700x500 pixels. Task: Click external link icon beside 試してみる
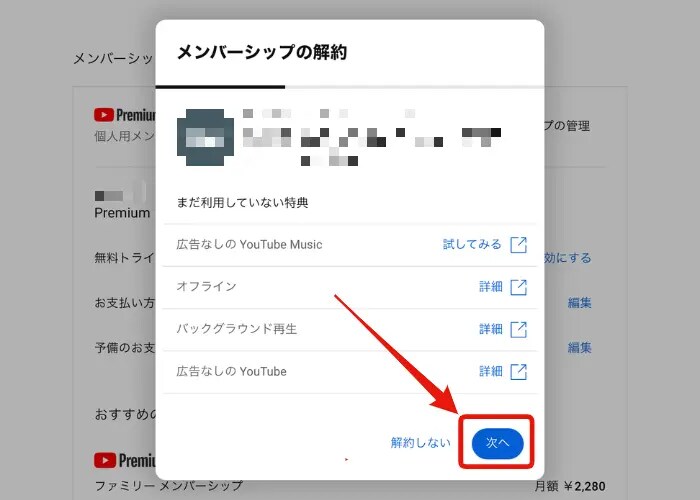pyautogui.click(x=518, y=245)
